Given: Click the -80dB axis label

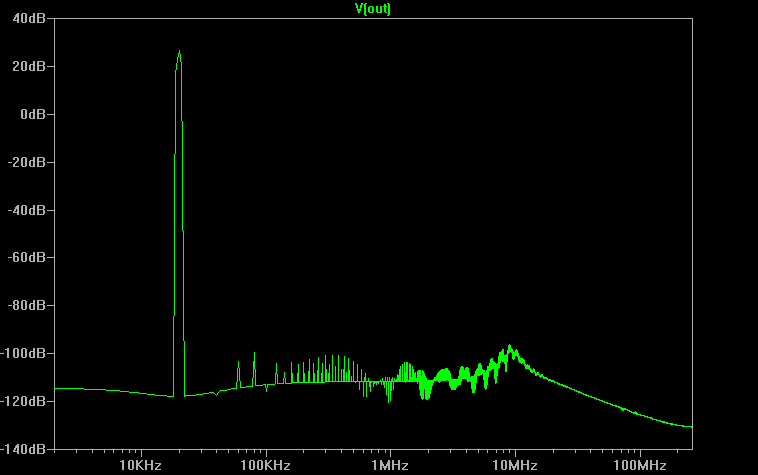Looking at the screenshot, I should (27, 305).
